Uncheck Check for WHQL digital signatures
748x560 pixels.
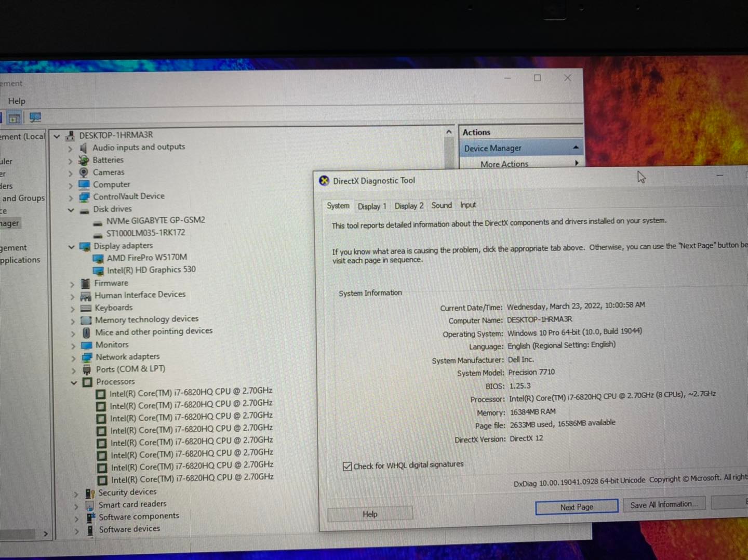coord(347,466)
